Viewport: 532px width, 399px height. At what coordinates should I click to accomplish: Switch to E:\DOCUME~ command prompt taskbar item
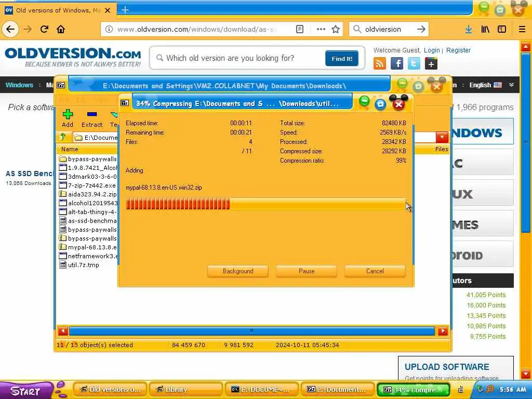261,390
